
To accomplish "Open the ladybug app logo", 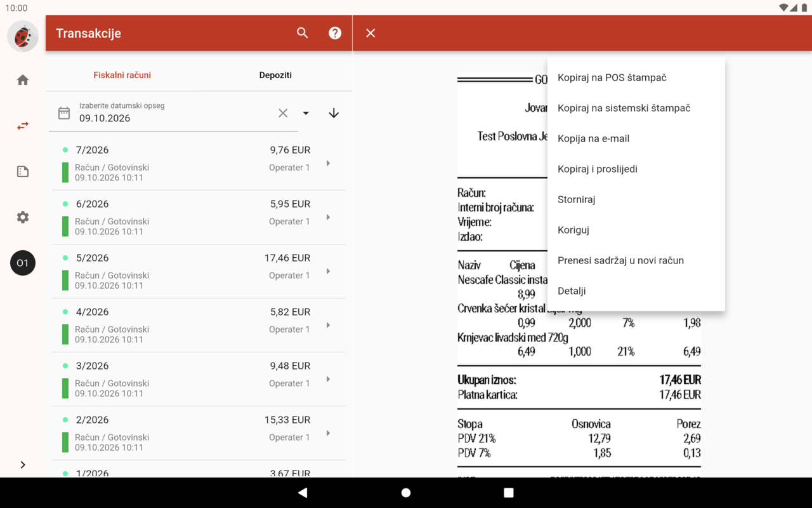I will (x=23, y=36).
